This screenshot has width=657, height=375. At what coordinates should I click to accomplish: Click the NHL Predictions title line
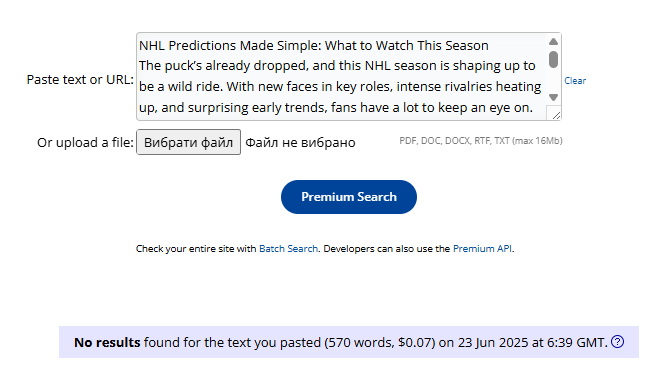pos(314,45)
